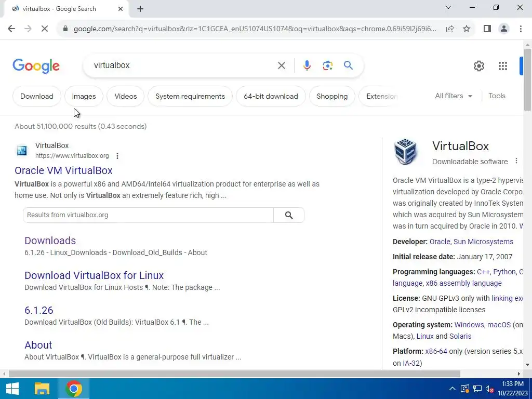
Task: Open Google quick settings gear
Action: [x=478, y=66]
